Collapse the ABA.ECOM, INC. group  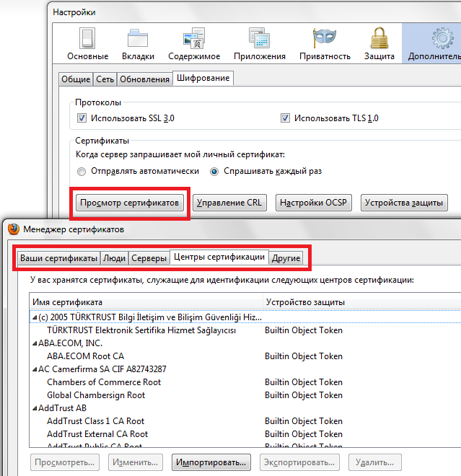point(35,343)
